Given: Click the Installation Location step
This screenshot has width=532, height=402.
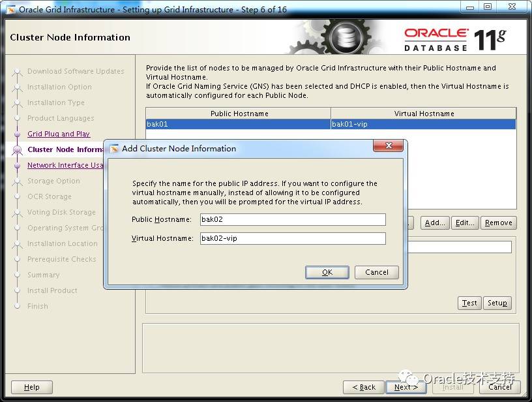Looking at the screenshot, I should click(63, 243).
